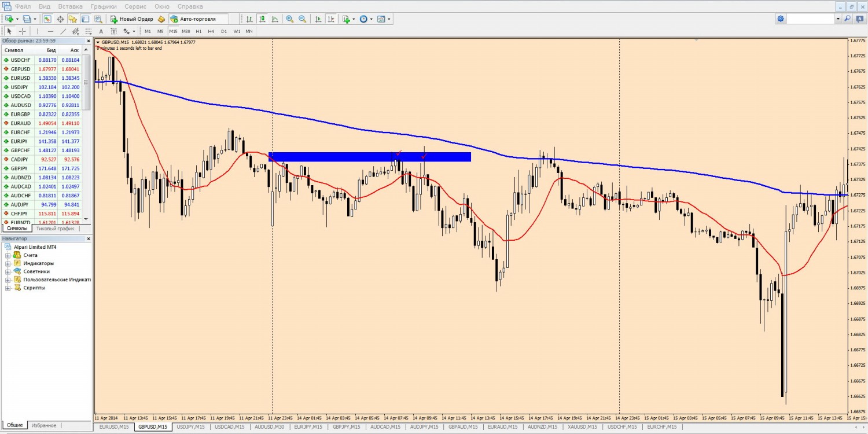This screenshot has height=434, width=868.
Task: Close the Навигатор panel
Action: [x=89, y=238]
